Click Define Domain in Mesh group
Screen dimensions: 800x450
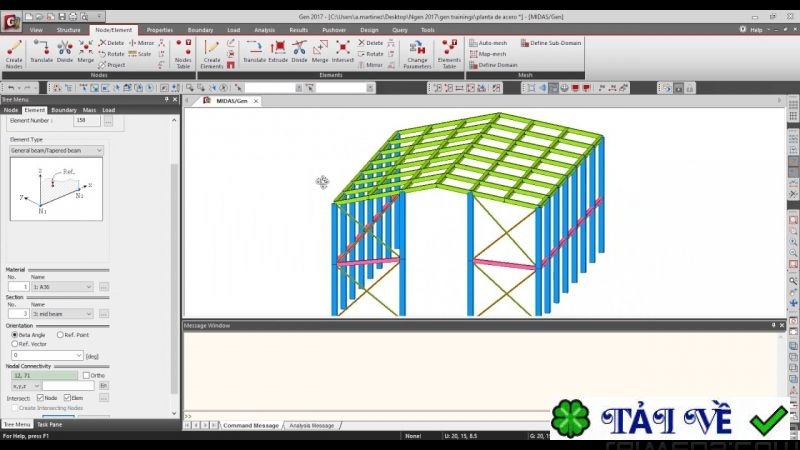[493, 65]
